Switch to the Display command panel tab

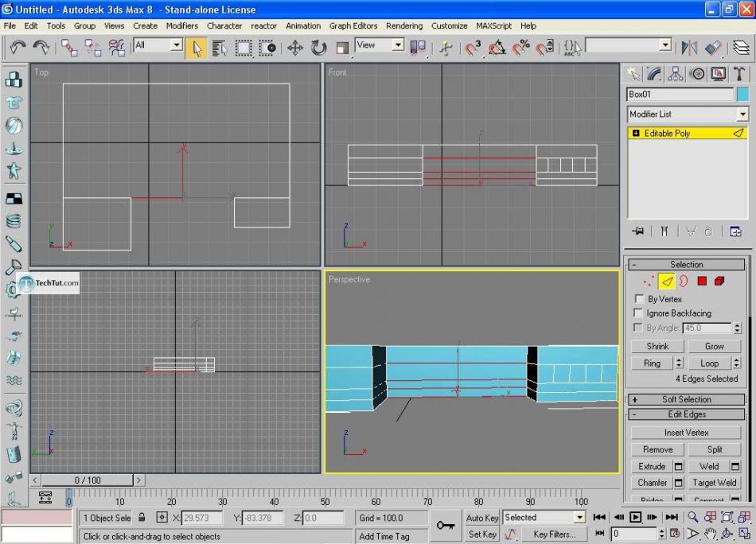point(719,74)
